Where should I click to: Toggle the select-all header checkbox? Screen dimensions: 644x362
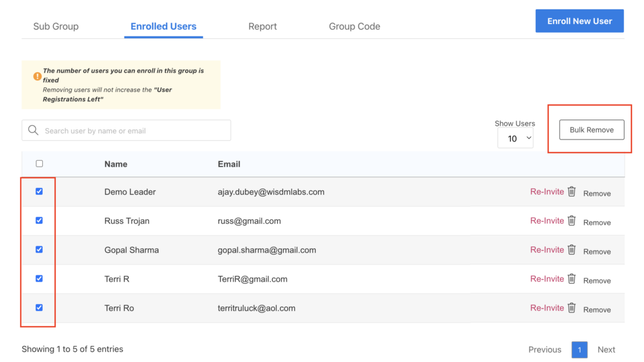39,163
